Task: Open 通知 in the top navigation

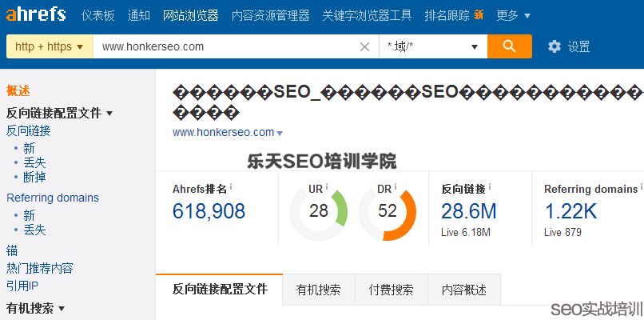Action: point(139,16)
